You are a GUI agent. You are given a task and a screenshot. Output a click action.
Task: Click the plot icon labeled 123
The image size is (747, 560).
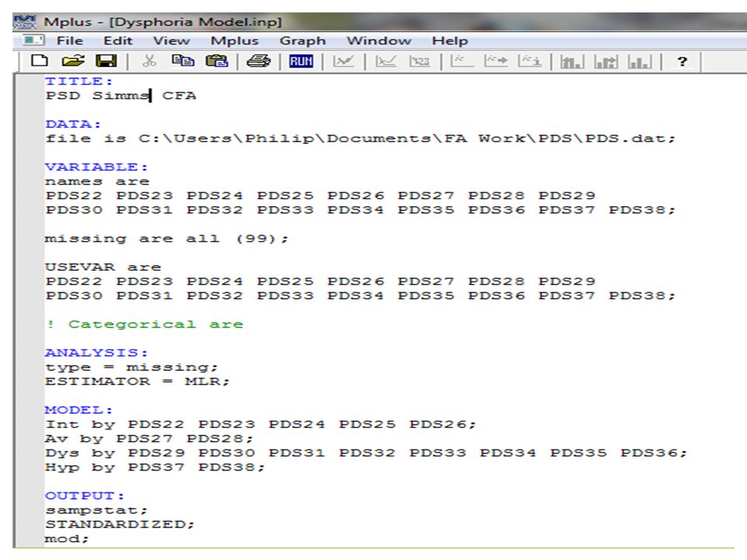click(419, 61)
